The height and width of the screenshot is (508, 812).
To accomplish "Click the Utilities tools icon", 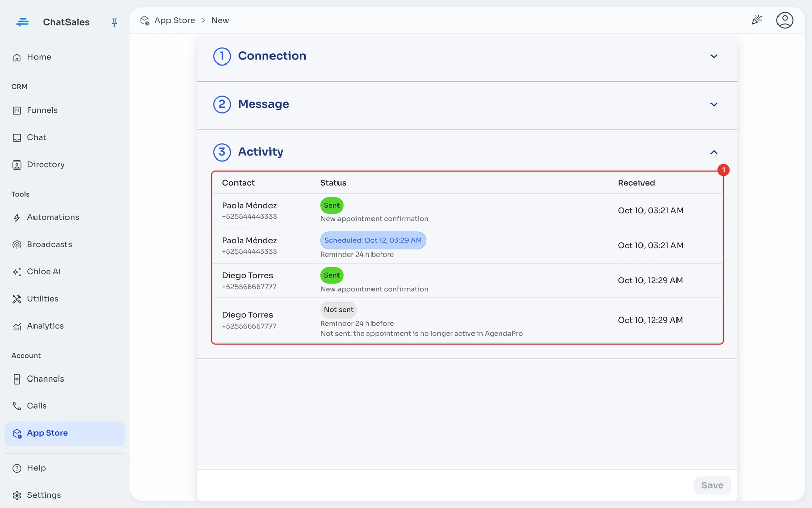I will pos(17,299).
